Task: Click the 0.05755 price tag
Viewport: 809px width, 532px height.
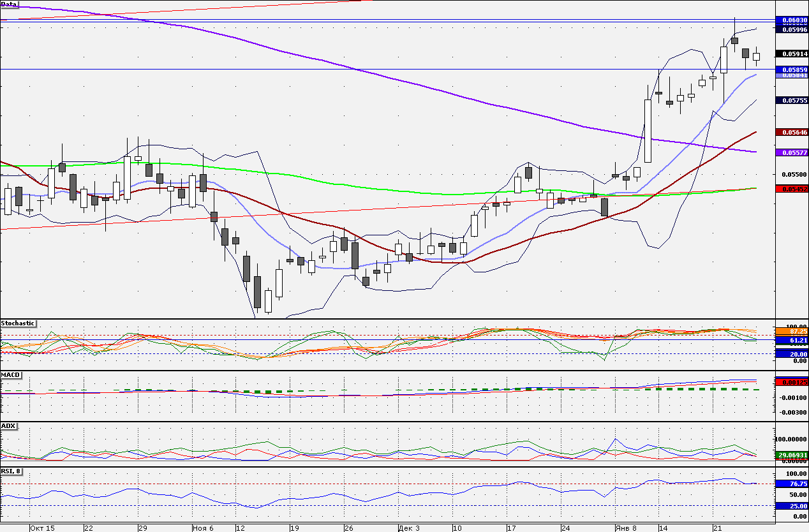Action: (x=791, y=100)
